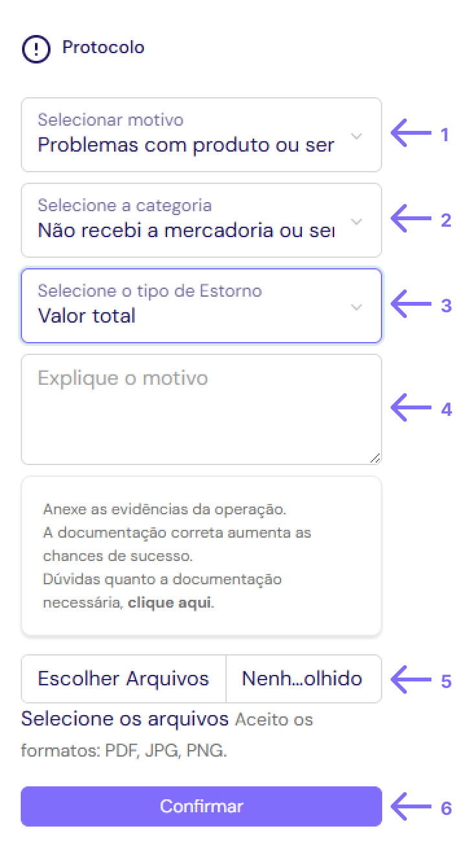Click the Protocolo exclamation alert icon

pos(36,49)
